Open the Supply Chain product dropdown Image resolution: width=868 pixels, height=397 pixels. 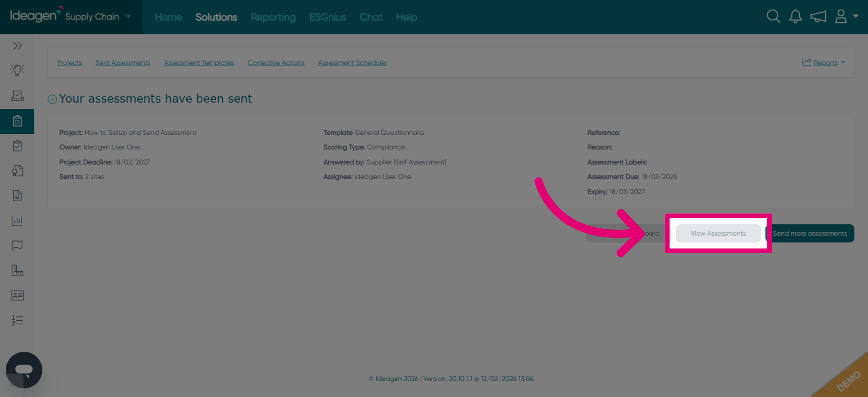click(98, 17)
